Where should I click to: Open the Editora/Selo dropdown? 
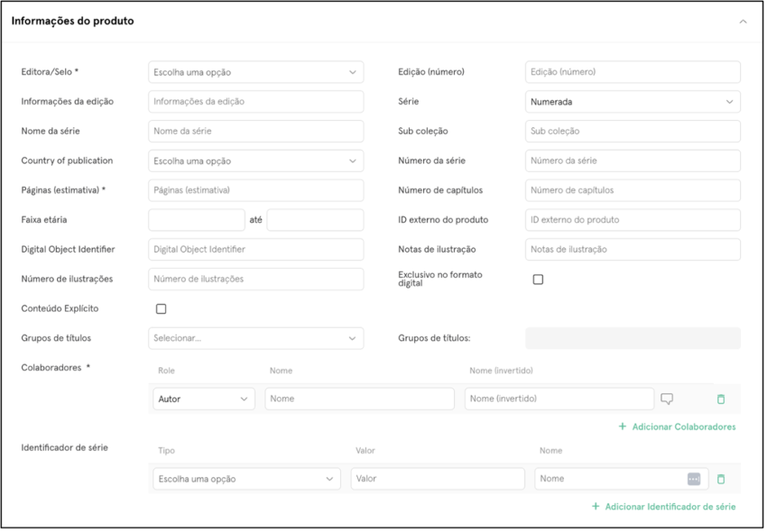pyautogui.click(x=256, y=72)
